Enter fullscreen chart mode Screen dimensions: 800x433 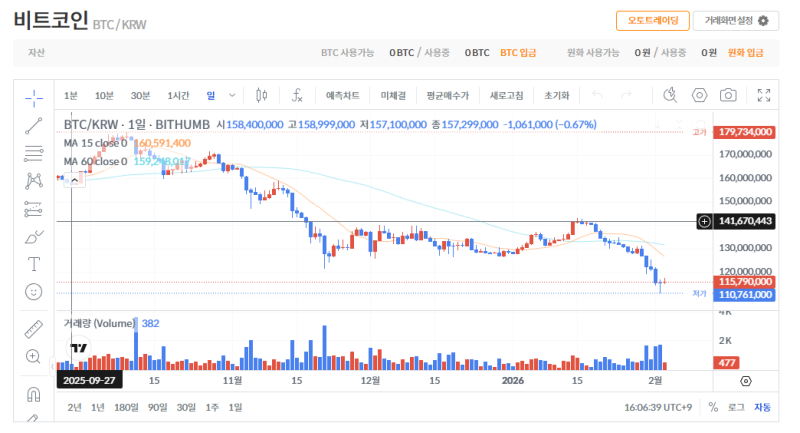coord(764,95)
